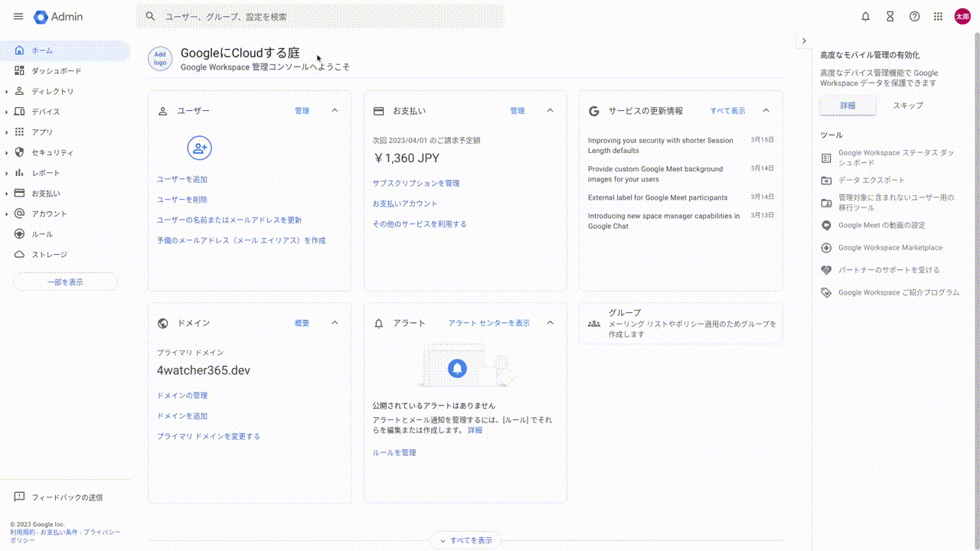Collapse the アラート card chevron
980x551 pixels.
550,323
